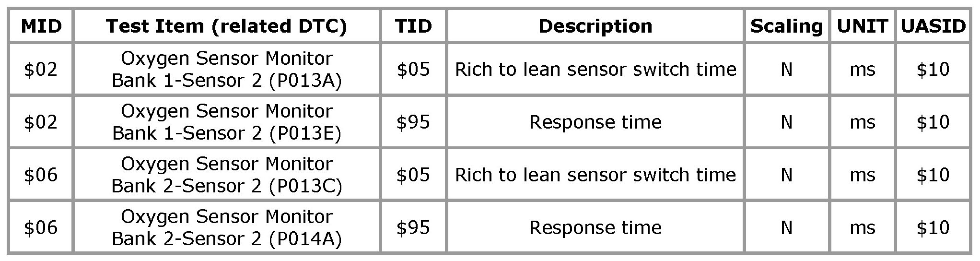Click the ms unit cell in P013E row

862,122
